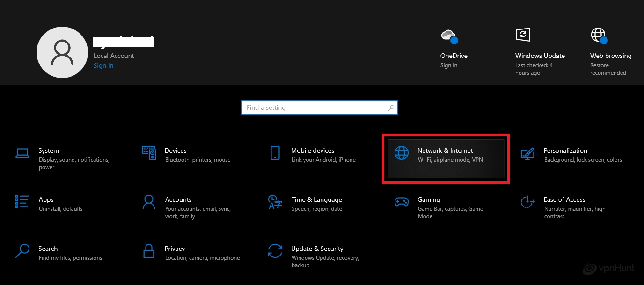Image resolution: width=644 pixels, height=285 pixels.
Task: Click the Search magnifier category icon
Action: [x=22, y=251]
